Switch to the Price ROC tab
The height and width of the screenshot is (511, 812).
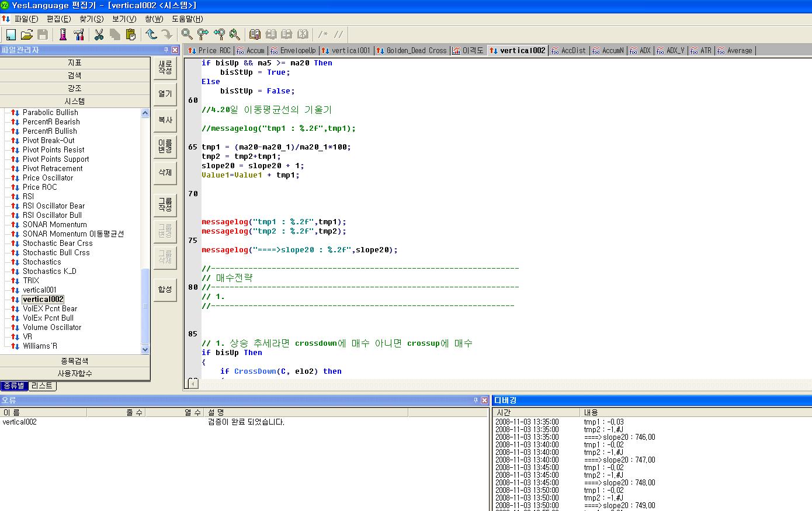[210, 50]
